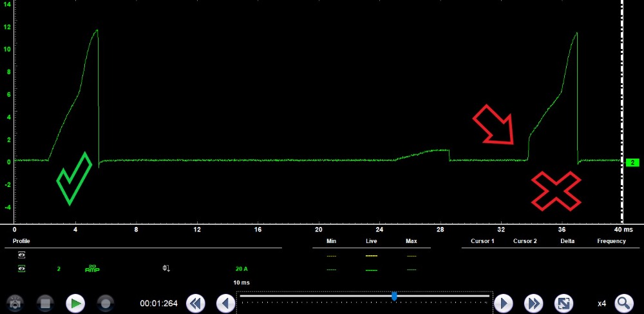Image resolution: width=644 pixels, height=314 pixels.
Task: Click the green channel 2 zero-level marker
Action: pos(632,162)
